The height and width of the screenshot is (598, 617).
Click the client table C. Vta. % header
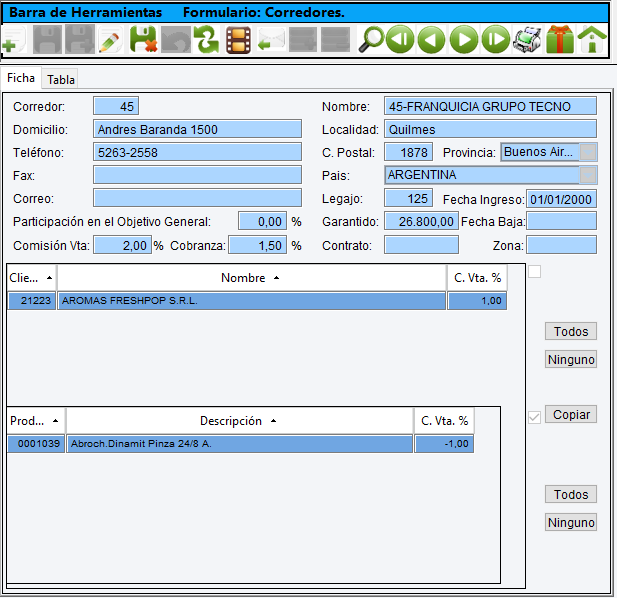pos(477,278)
